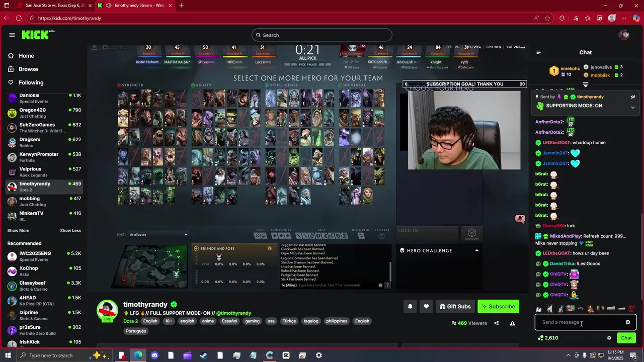Toggle stream notifications bell
This screenshot has width=644, height=362.
click(410, 306)
